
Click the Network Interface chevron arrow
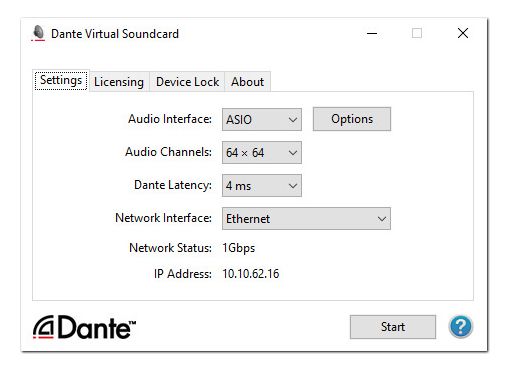pos(382,219)
